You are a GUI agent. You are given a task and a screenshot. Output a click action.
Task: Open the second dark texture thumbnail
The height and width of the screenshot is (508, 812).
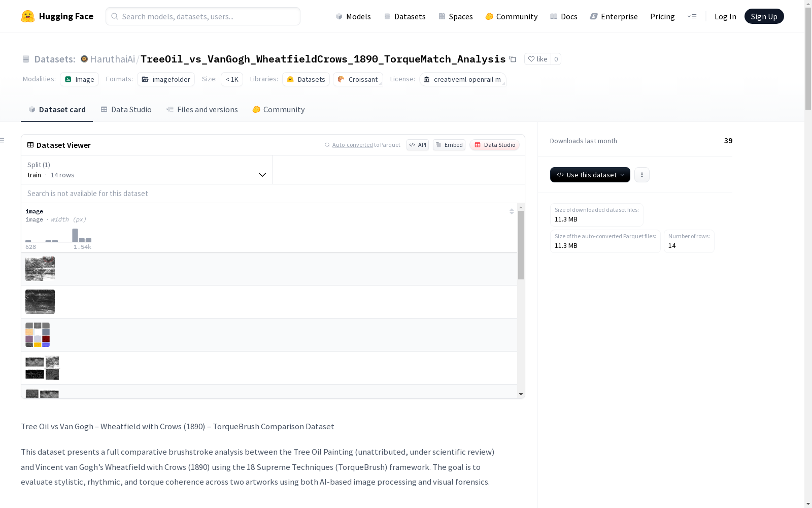click(40, 302)
